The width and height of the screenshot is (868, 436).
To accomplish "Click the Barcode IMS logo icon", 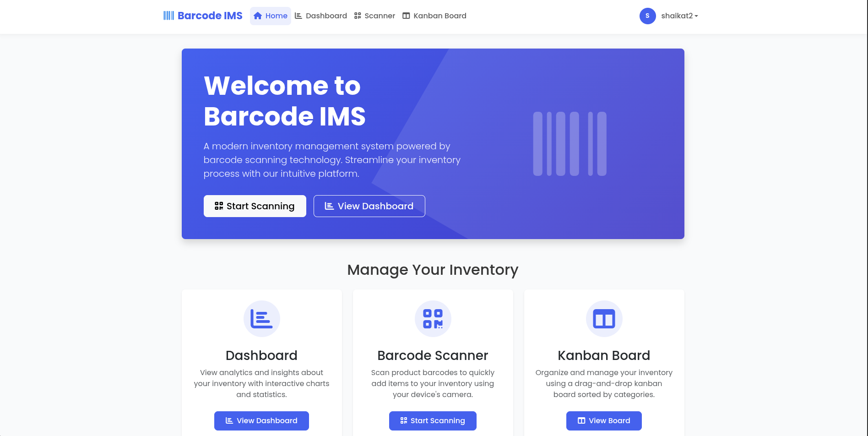I will point(168,15).
